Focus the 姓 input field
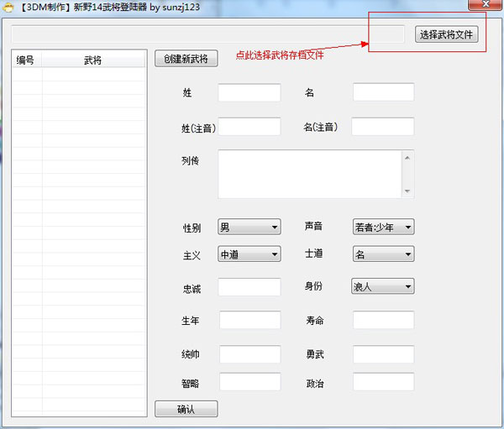 coord(249,92)
